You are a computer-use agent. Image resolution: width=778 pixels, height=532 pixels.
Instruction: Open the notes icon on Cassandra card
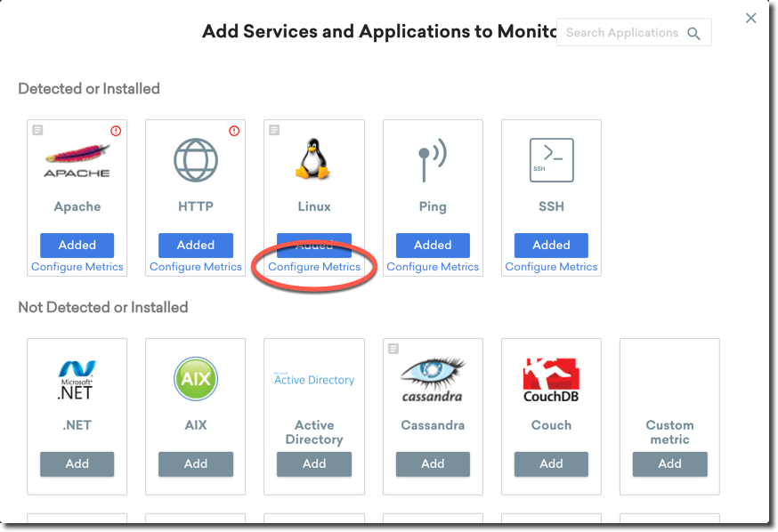(393, 349)
